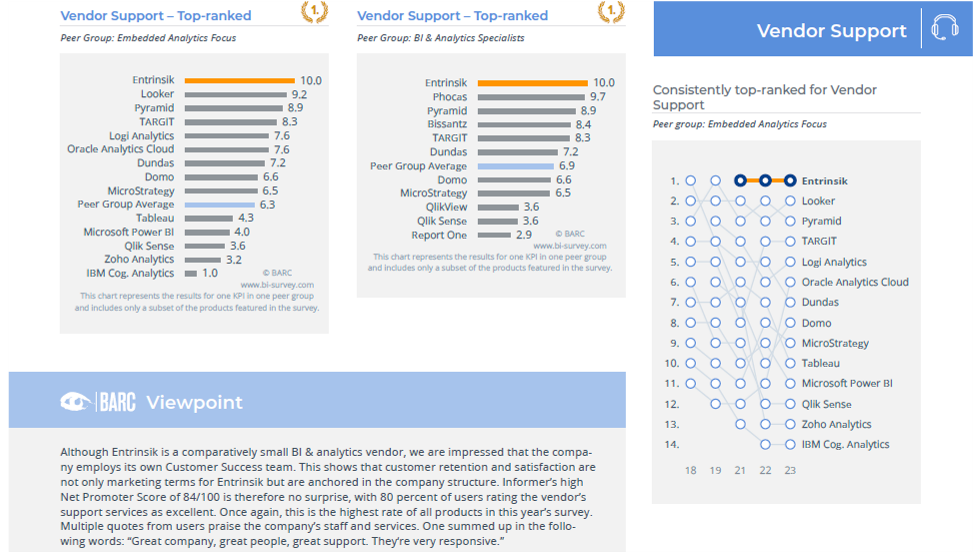Click the Phocas bar showing 9.7
The image size is (980, 552).
click(x=531, y=97)
